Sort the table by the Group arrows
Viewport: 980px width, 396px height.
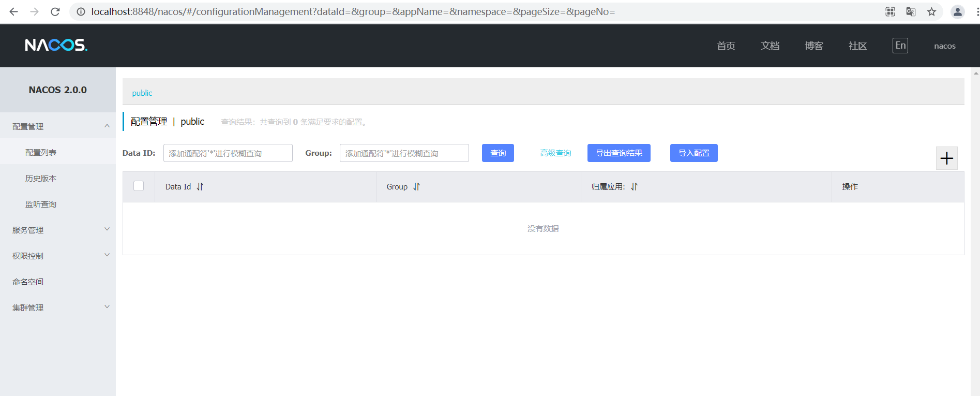click(x=416, y=186)
